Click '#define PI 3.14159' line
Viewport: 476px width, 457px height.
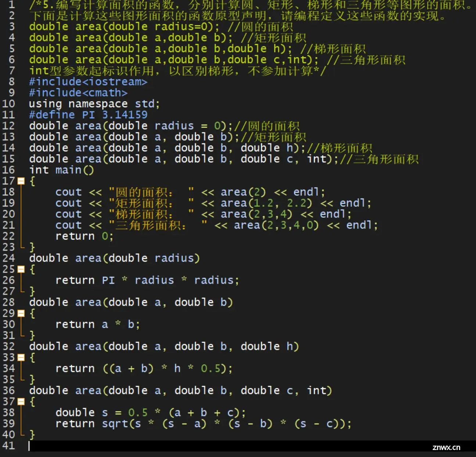(88, 115)
